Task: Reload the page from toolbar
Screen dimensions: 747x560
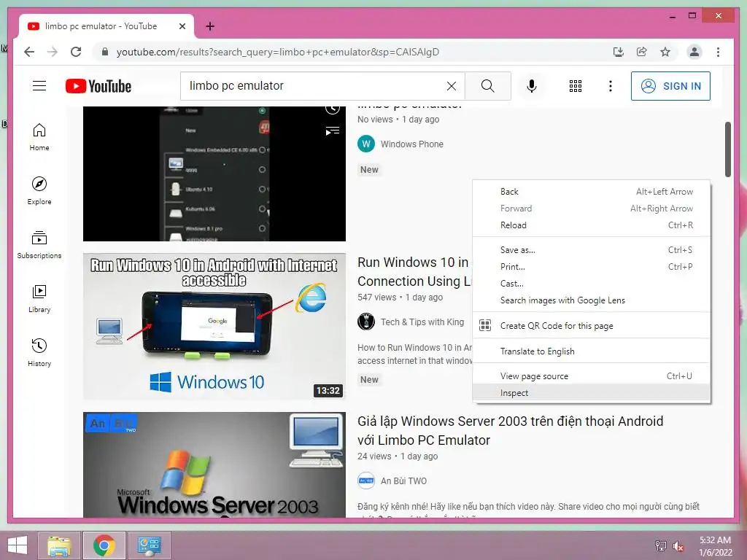Action: coord(76,52)
